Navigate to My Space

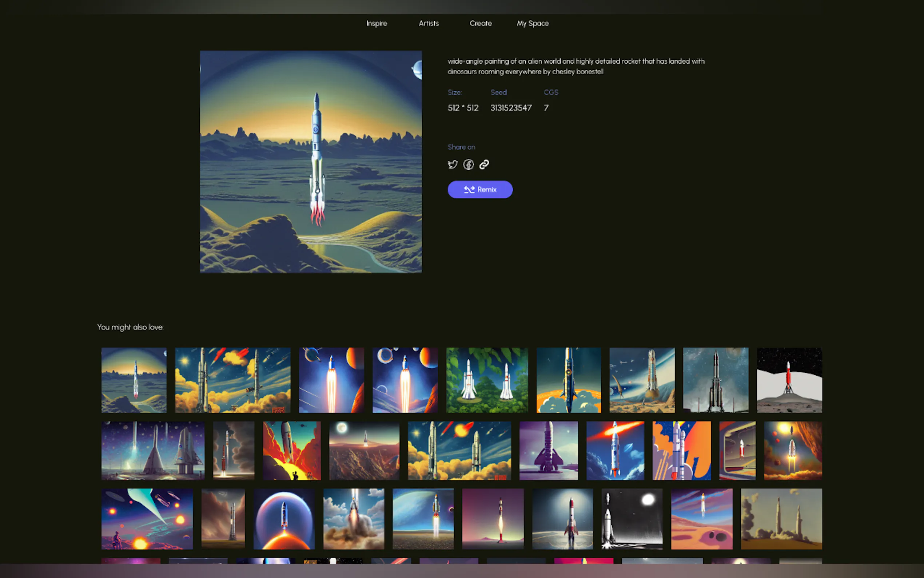coord(533,23)
